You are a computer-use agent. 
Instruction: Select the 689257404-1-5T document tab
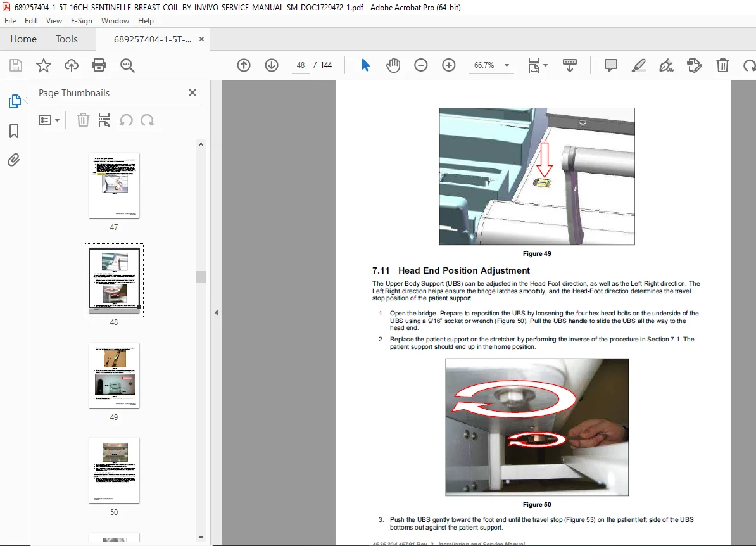click(153, 39)
